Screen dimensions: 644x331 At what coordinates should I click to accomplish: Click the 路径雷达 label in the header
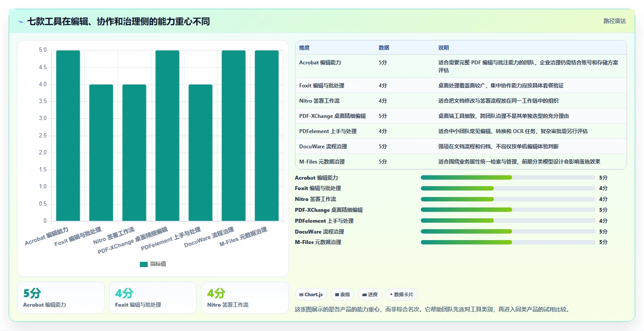pos(614,21)
